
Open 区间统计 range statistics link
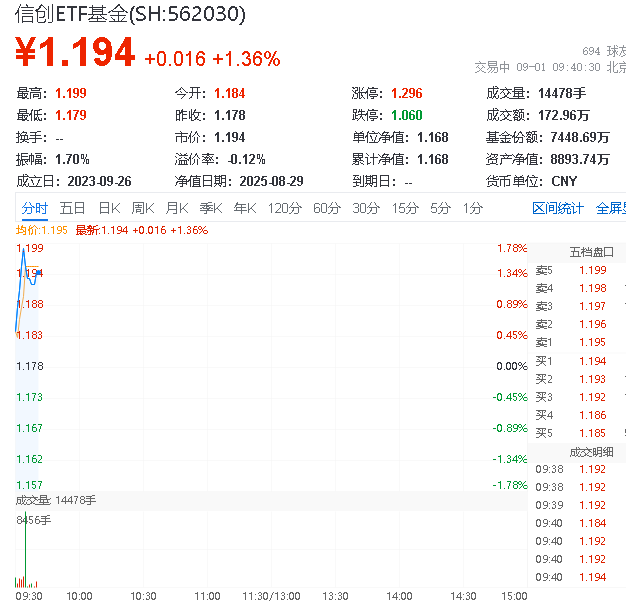point(558,208)
